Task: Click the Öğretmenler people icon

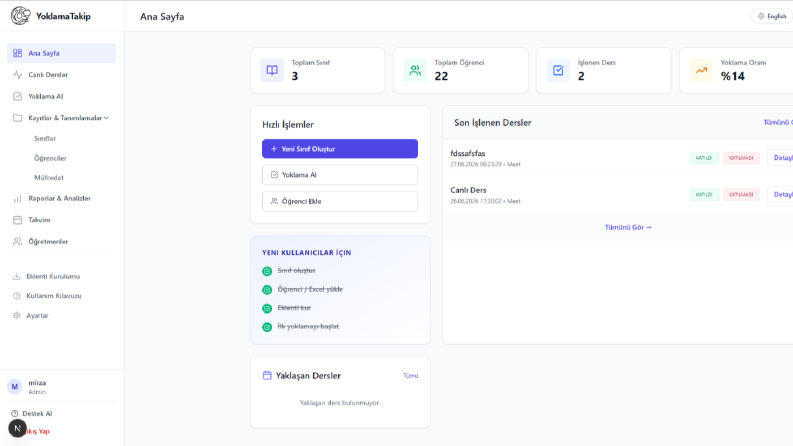Action: (x=18, y=242)
